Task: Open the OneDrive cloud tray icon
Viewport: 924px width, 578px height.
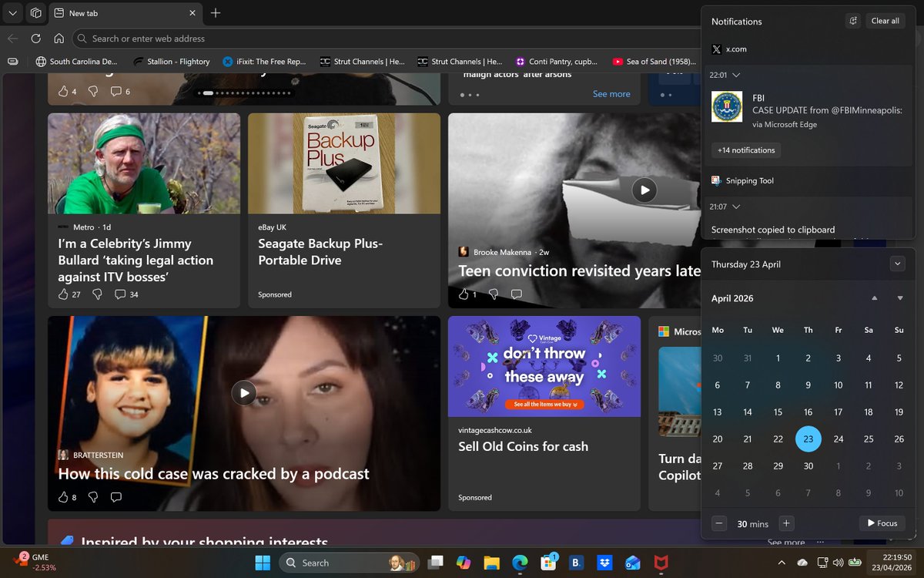Action: click(x=802, y=563)
